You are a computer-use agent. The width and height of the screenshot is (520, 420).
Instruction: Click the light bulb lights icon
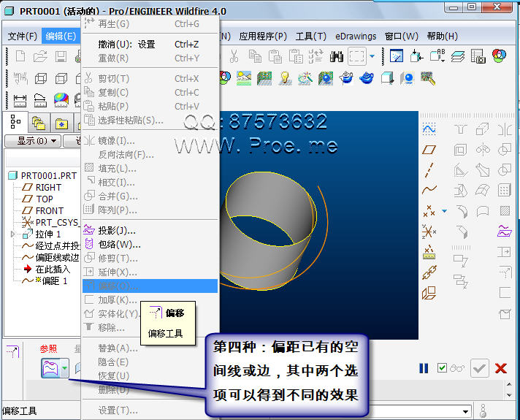pos(285,79)
